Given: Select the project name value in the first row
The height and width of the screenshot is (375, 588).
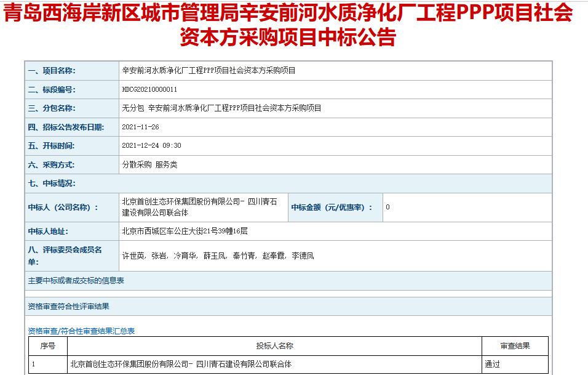Looking at the screenshot, I should [x=209, y=71].
